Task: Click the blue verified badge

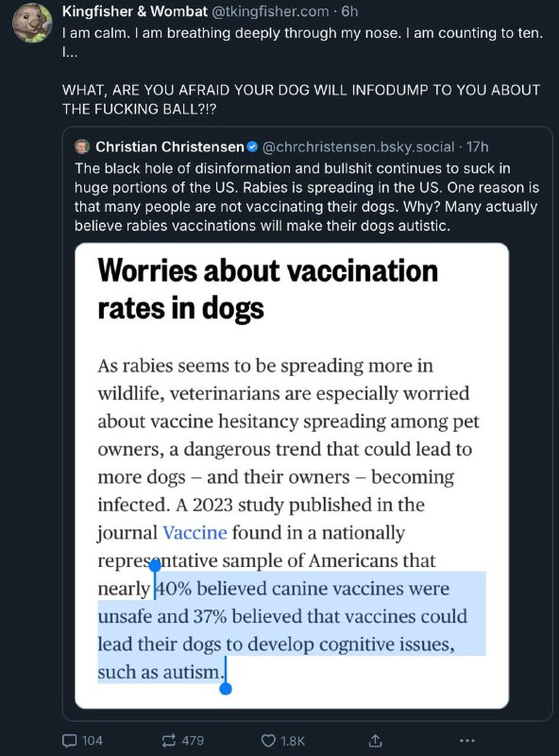Action: (252, 146)
